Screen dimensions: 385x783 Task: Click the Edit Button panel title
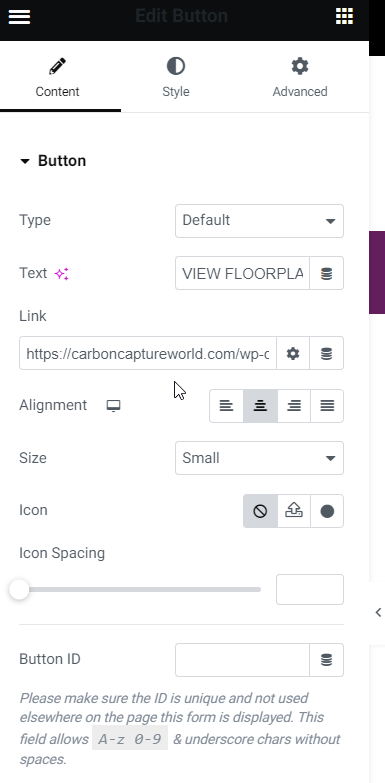181,16
